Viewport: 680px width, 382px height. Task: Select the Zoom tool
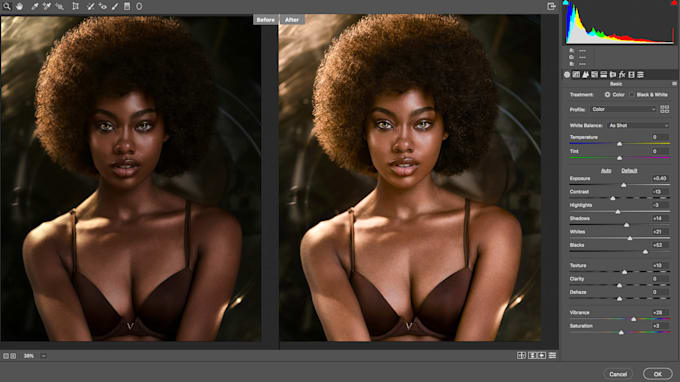pyautogui.click(x=7, y=7)
